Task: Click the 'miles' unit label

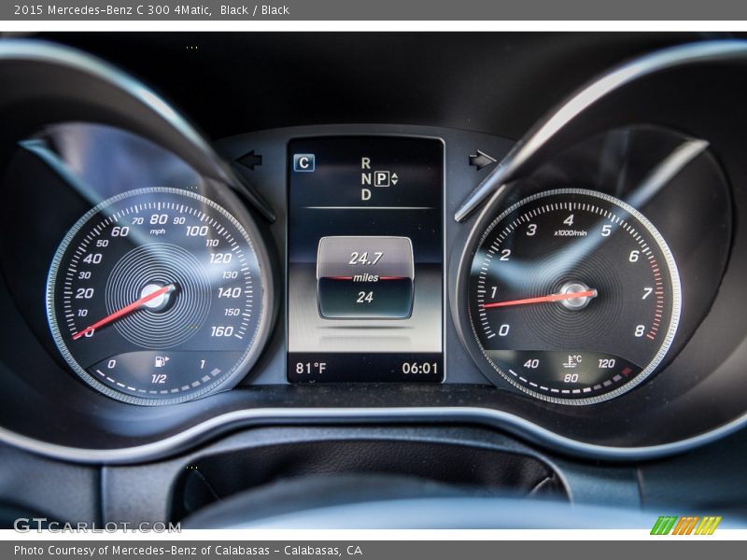Action: tap(366, 277)
